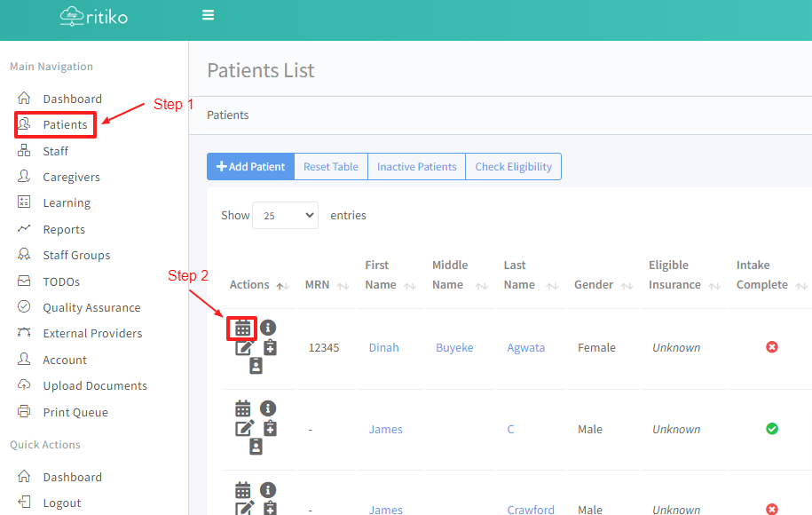Open Staff in main navigation
812x515 pixels.
coord(55,151)
